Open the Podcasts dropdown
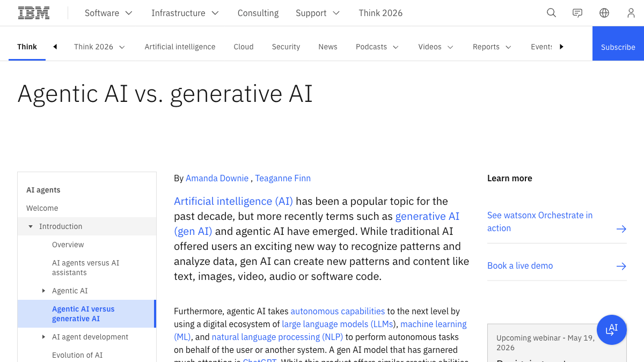 click(x=377, y=47)
